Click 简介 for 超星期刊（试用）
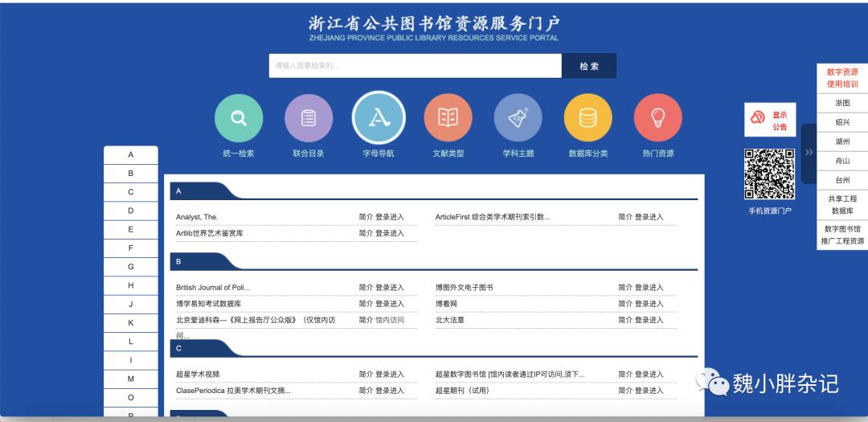The width and height of the screenshot is (868, 422). 625,391
